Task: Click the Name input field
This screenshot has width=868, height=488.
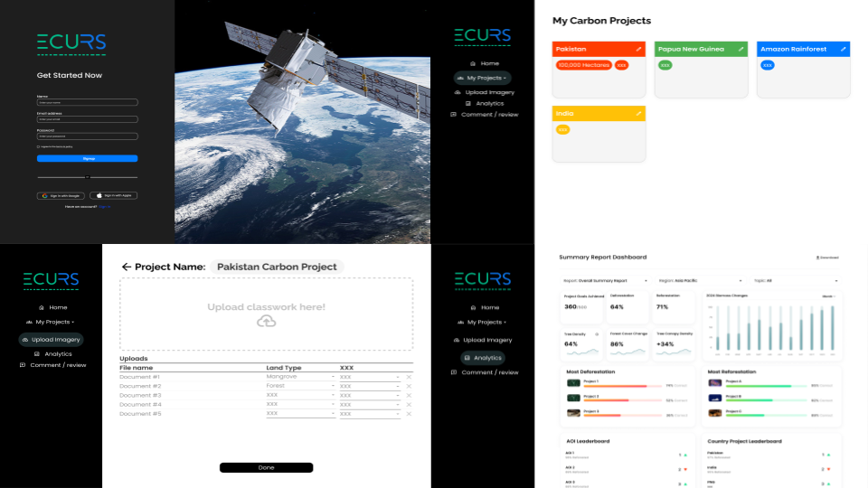Action: pos(88,102)
